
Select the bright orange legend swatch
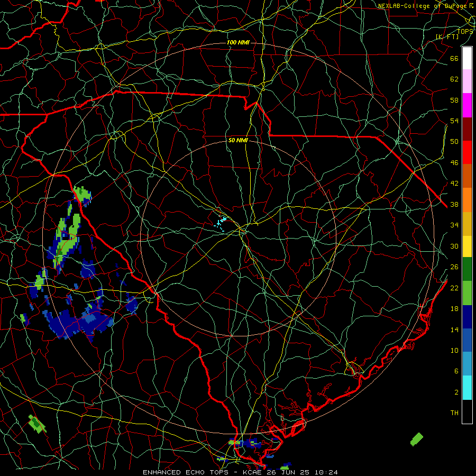point(467,200)
